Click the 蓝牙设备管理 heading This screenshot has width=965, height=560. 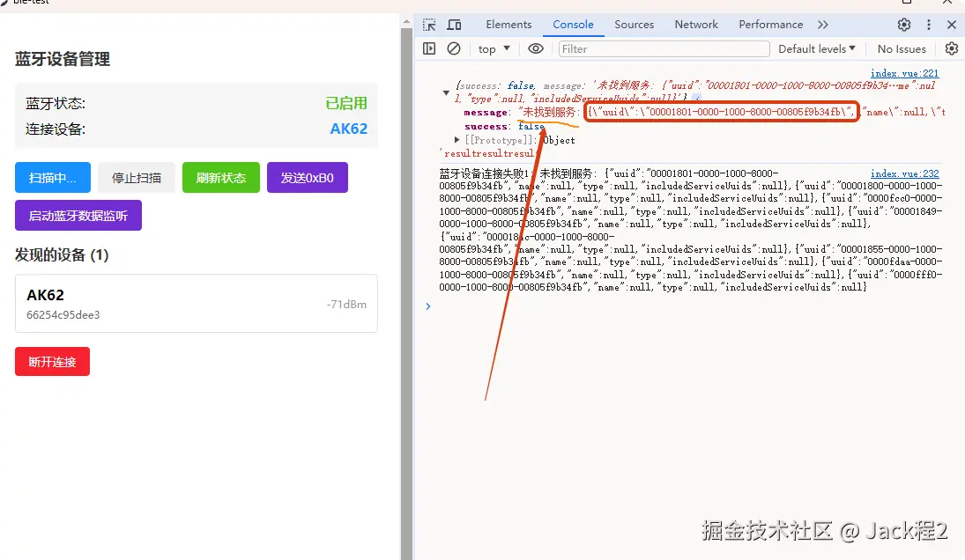63,59
